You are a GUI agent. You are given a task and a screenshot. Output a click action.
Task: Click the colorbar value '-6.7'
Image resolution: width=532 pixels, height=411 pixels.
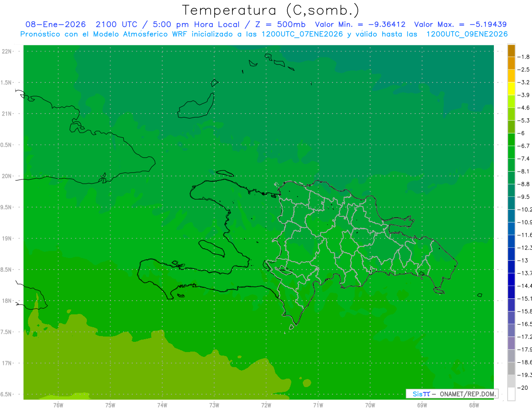pos(524,146)
